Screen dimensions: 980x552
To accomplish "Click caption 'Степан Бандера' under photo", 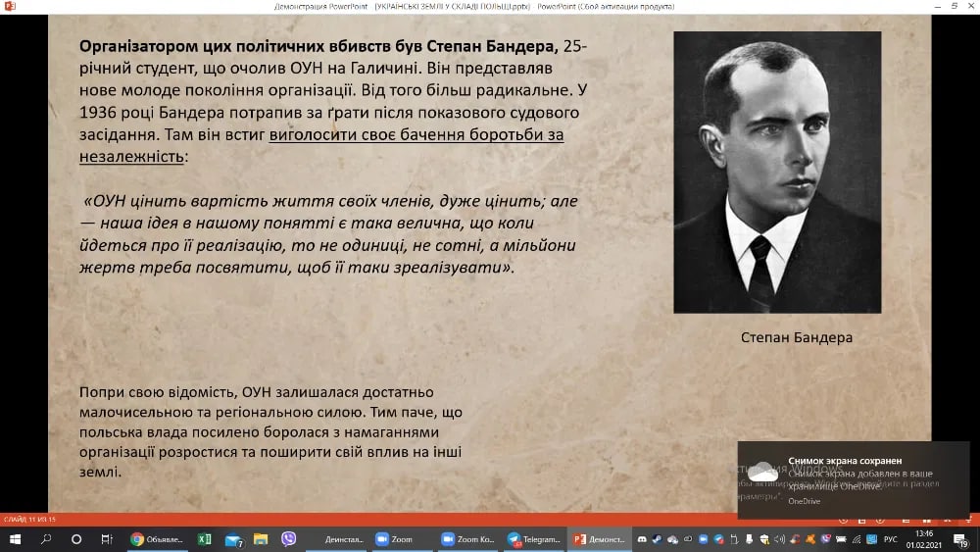I will click(x=796, y=337).
